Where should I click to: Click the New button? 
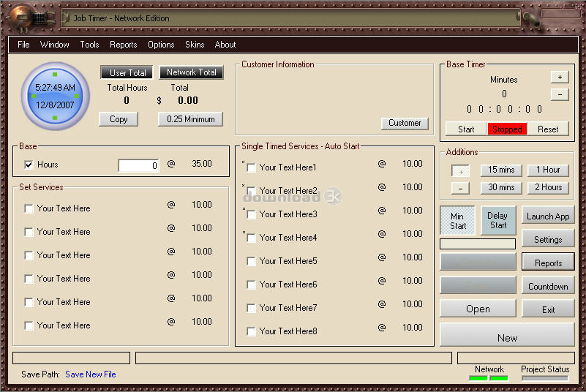[x=507, y=335]
